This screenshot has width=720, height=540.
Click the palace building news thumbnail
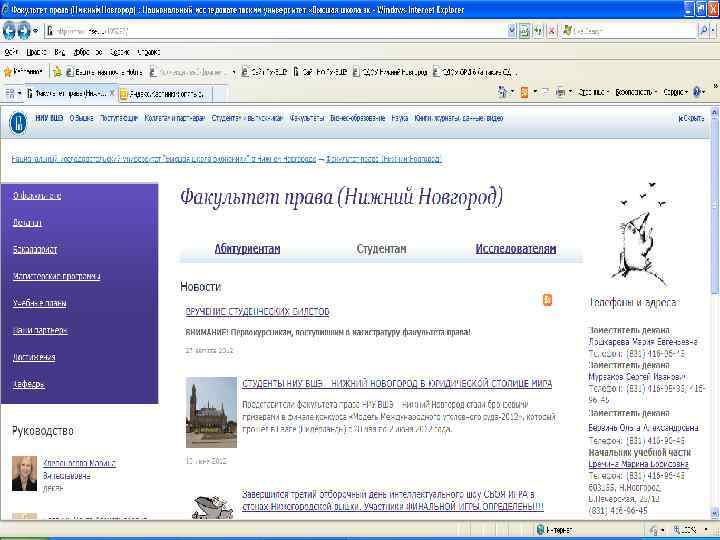[x=211, y=412]
